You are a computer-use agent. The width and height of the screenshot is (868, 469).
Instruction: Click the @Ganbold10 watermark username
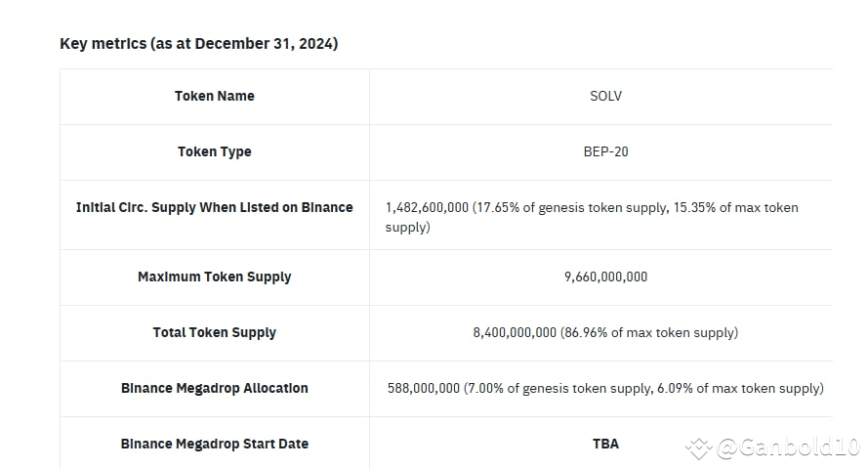point(787,448)
